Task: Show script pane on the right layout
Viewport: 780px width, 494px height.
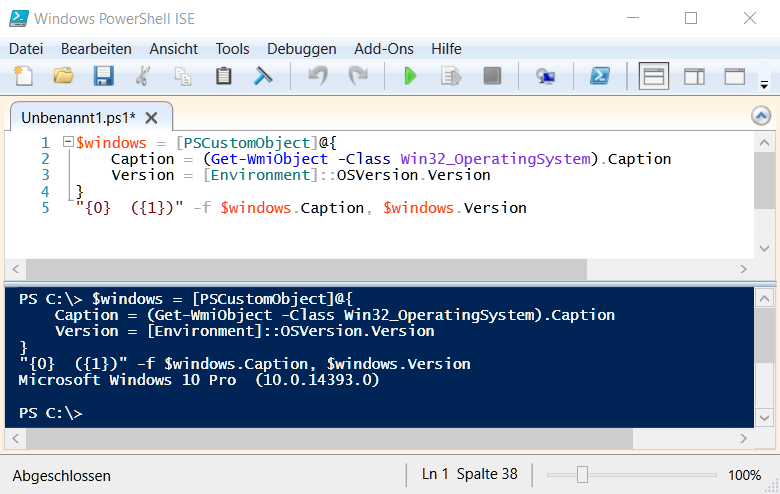Action: point(694,76)
